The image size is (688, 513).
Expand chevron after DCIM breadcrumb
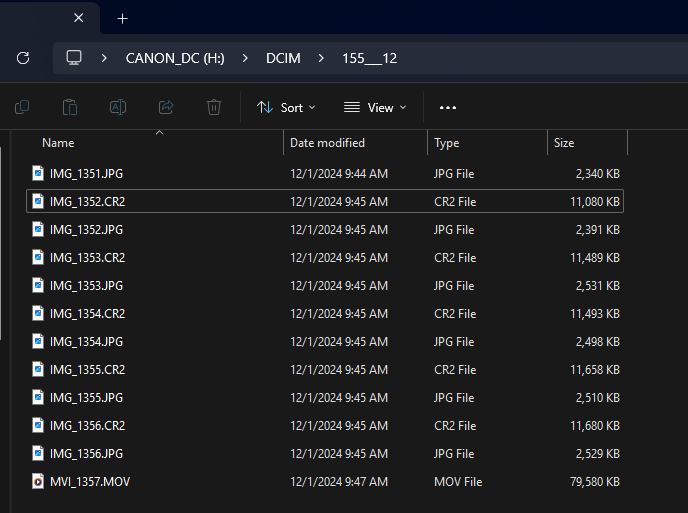[321, 58]
